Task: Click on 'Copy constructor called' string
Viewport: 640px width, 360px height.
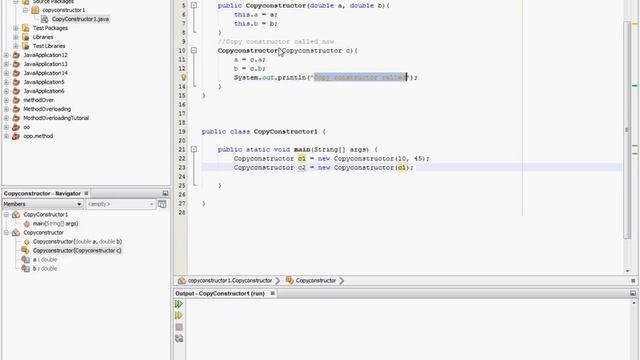Action: pos(360,77)
